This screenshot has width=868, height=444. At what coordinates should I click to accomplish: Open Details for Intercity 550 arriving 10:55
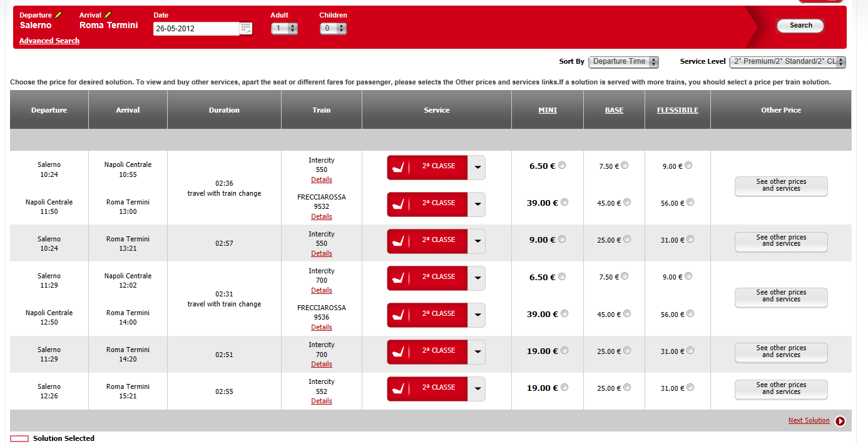[322, 179]
